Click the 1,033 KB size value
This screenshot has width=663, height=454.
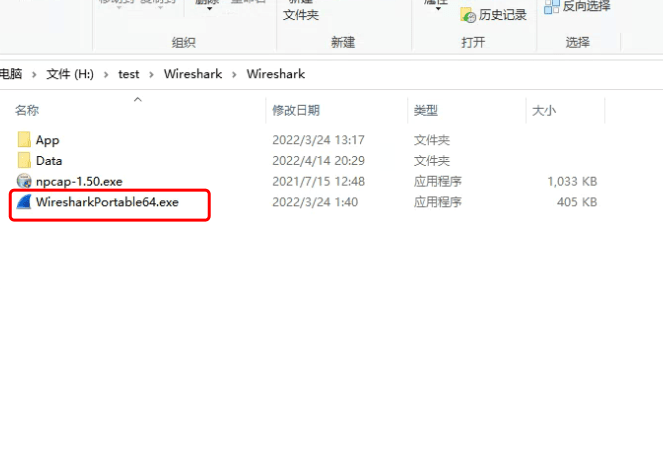click(572, 182)
